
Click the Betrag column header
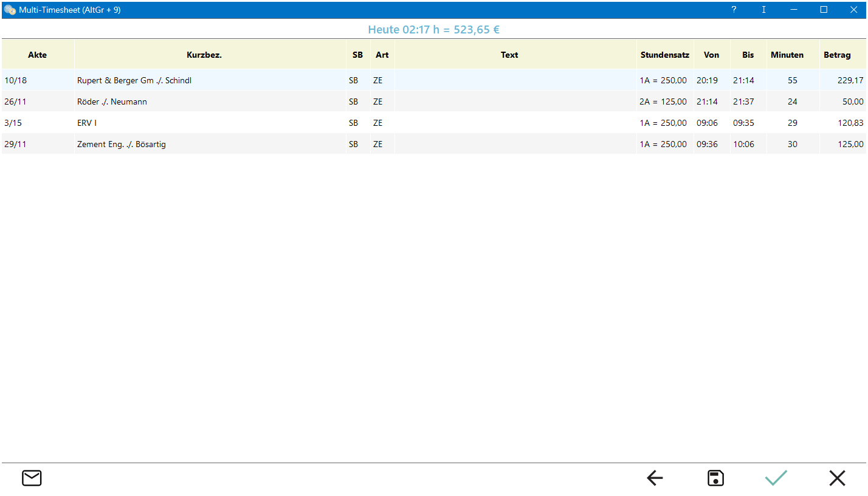tap(836, 55)
